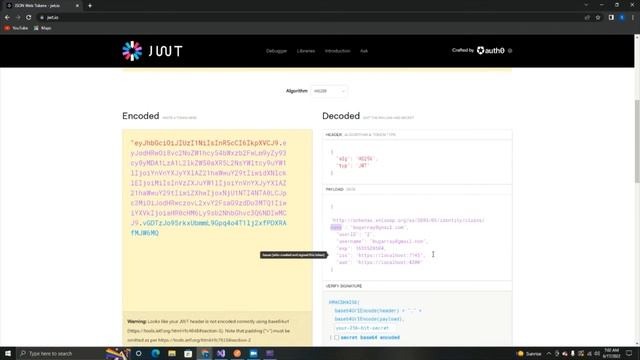Open Visual Studio from the taskbar
This screenshot has height=360, width=640.
221,353
